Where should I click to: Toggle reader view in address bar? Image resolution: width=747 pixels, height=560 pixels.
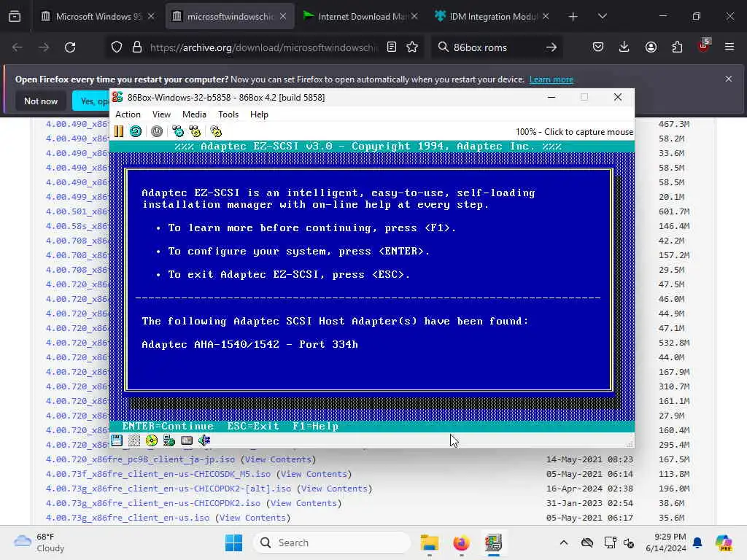point(392,47)
